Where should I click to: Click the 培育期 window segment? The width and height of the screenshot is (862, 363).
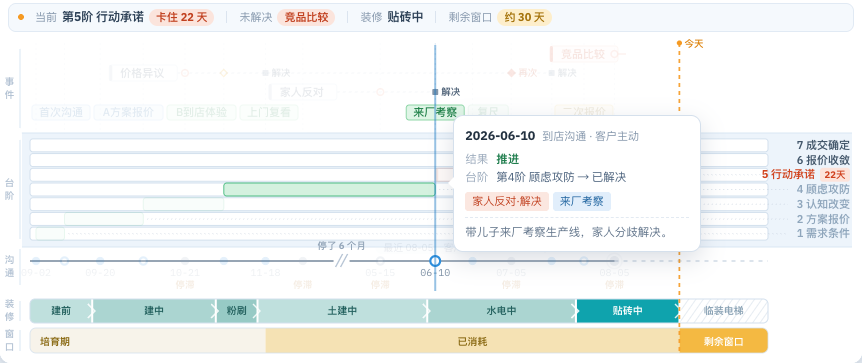pyautogui.click(x=148, y=342)
